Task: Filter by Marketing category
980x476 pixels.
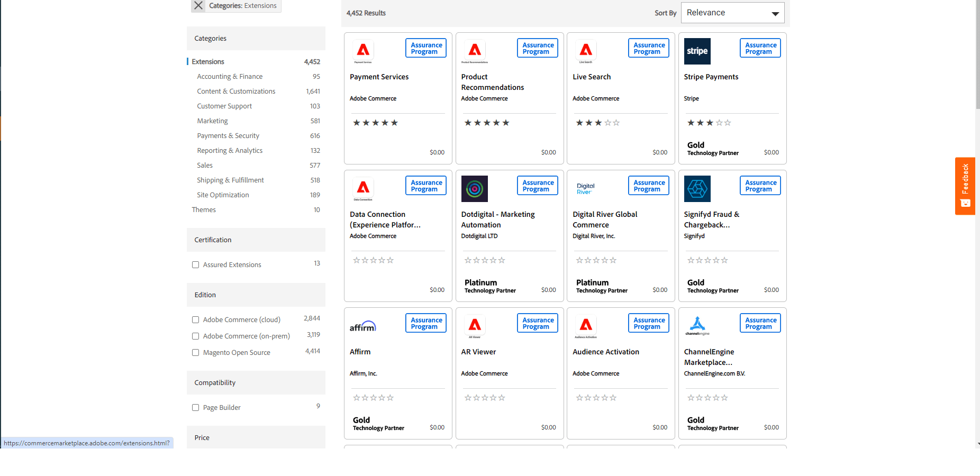Action: click(212, 121)
